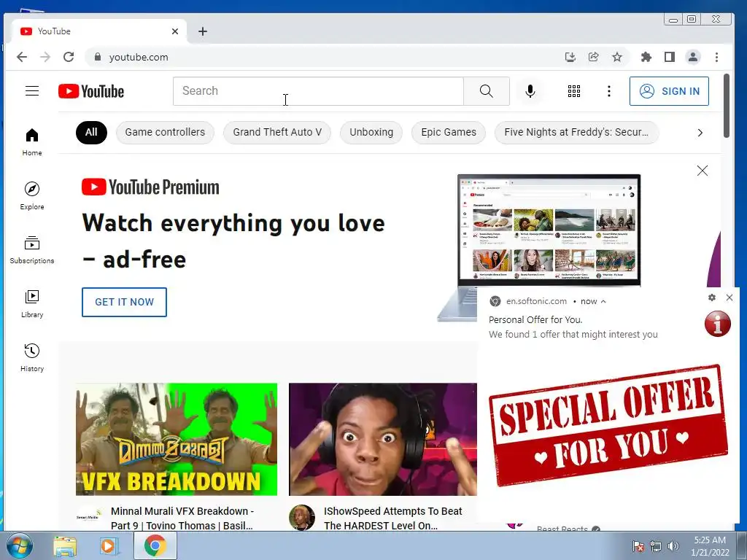Open History in the sidebar

point(32,357)
